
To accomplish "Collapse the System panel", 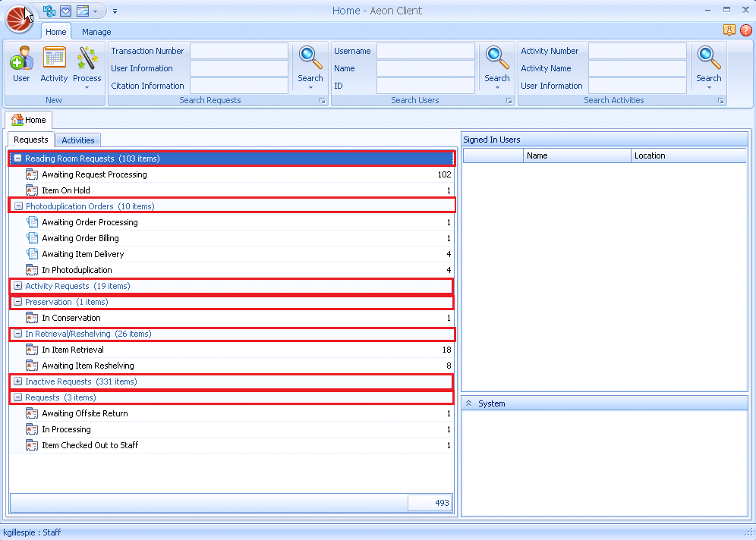I will [468, 403].
